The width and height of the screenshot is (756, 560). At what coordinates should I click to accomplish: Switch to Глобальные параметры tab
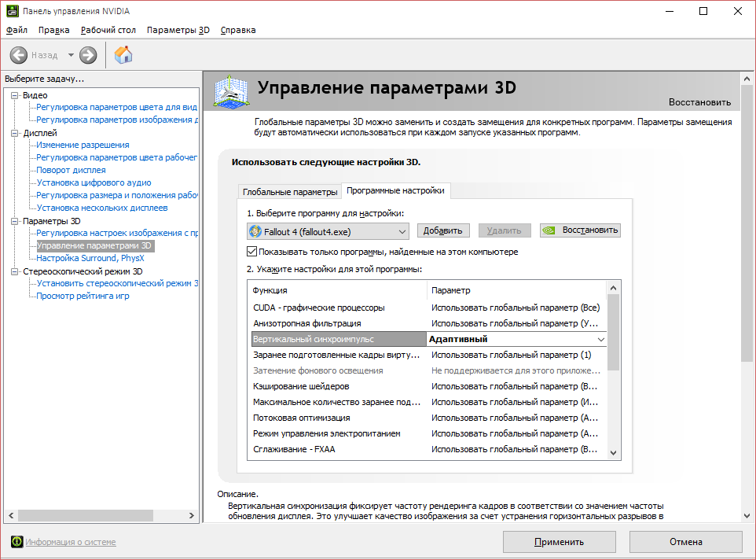tap(289, 192)
